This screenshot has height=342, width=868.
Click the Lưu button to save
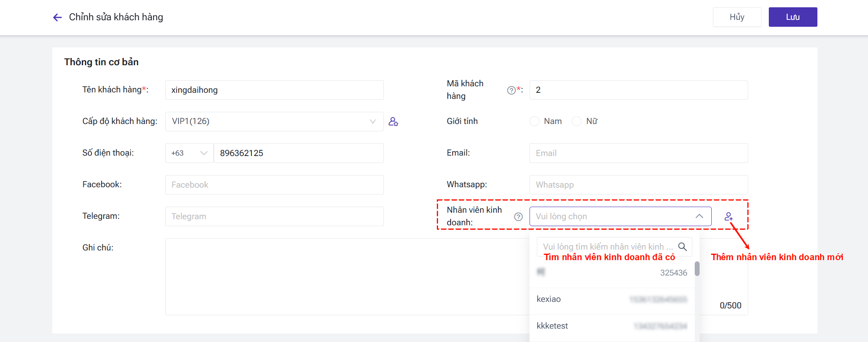point(792,17)
